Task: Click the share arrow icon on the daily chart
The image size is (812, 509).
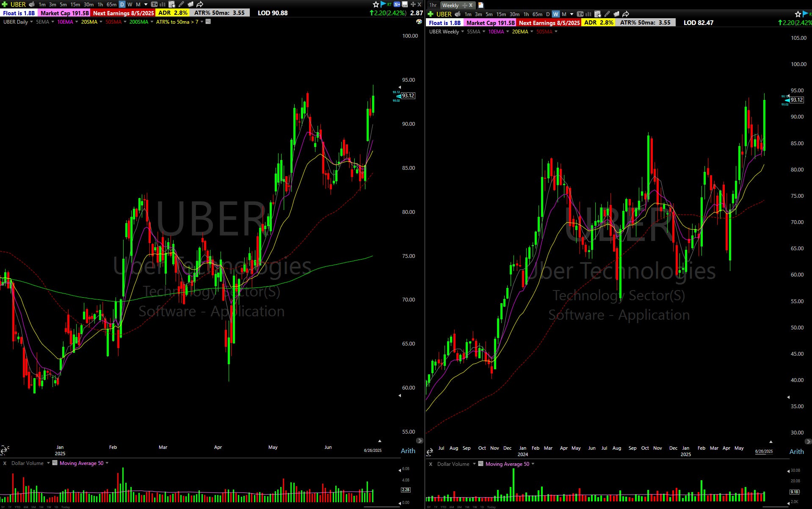Action: (x=200, y=4)
